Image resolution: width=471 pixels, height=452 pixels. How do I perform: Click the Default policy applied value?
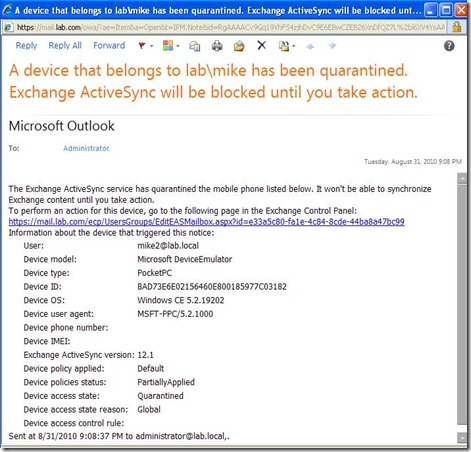pyautogui.click(x=151, y=369)
